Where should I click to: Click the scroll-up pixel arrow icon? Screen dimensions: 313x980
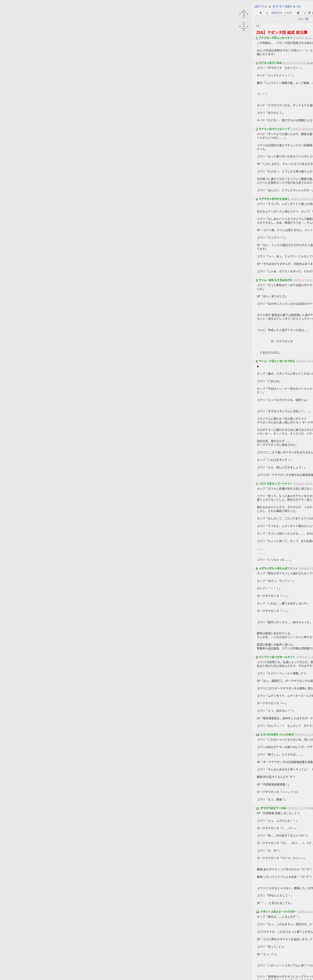coord(244,14)
